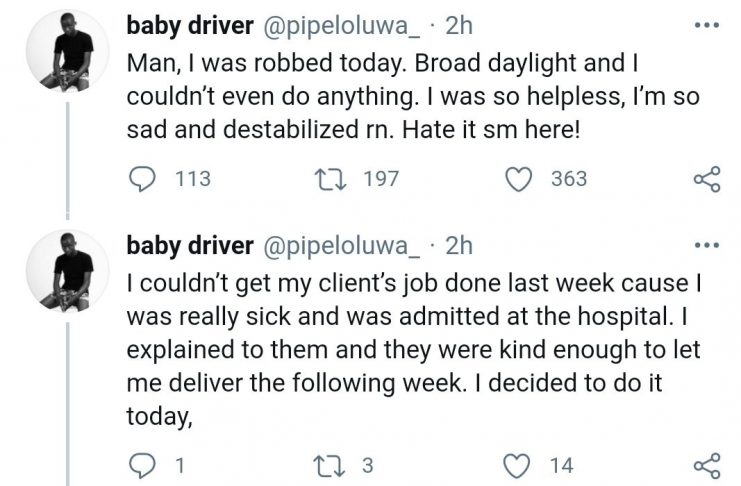Open baby driver name on first tweet
This screenshot has height=486, width=741.
pyautogui.click(x=191, y=22)
